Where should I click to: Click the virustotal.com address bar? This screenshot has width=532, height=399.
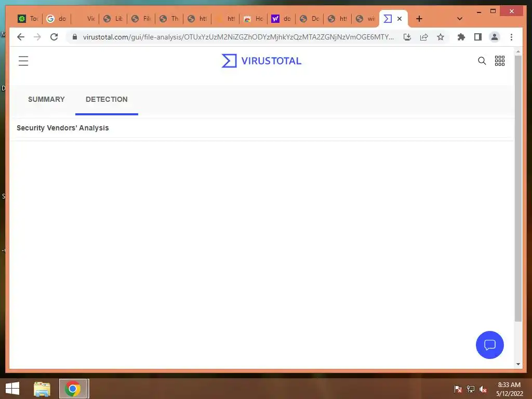tap(238, 37)
